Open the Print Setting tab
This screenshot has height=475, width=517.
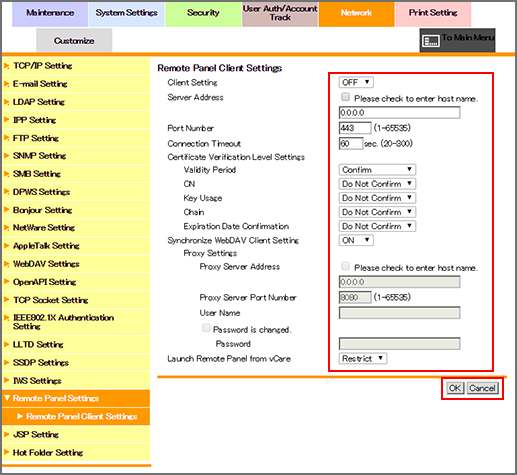pyautogui.click(x=433, y=14)
